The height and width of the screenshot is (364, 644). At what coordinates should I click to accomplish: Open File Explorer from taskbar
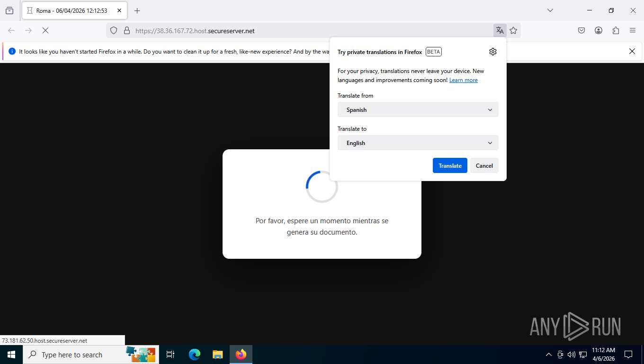[218, 355]
